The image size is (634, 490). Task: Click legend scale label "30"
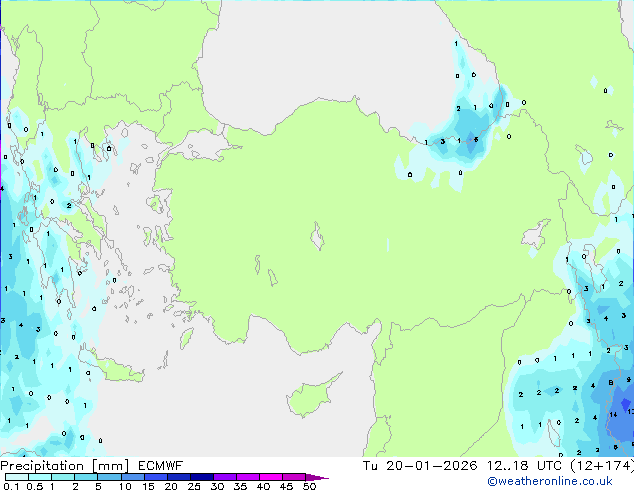tap(217, 486)
